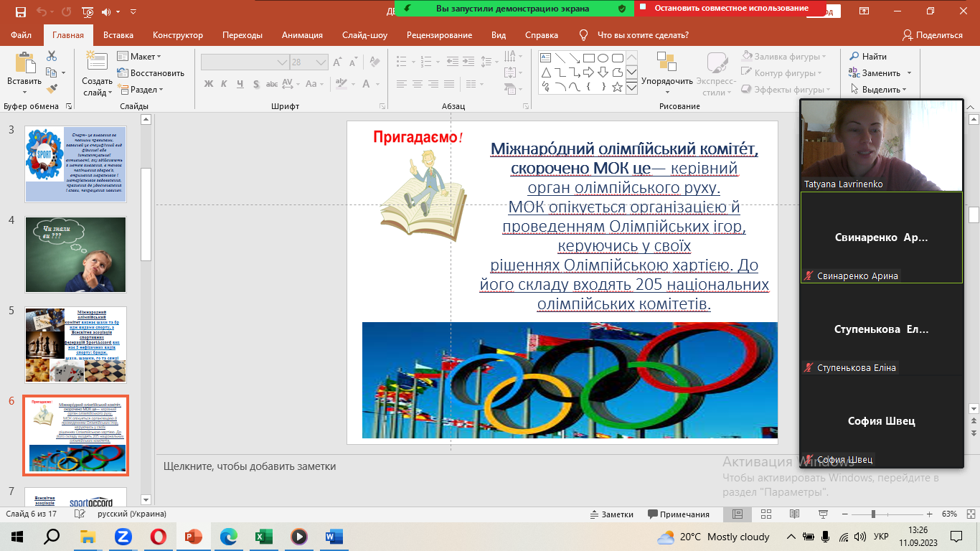
Task: Pick the rectangle shape in shapes gallery
Action: 588,58
